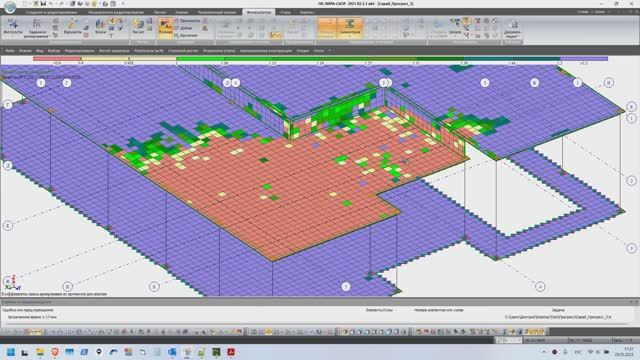
Task: Click the red segment of color scale
Action: pyautogui.click(x=57, y=59)
